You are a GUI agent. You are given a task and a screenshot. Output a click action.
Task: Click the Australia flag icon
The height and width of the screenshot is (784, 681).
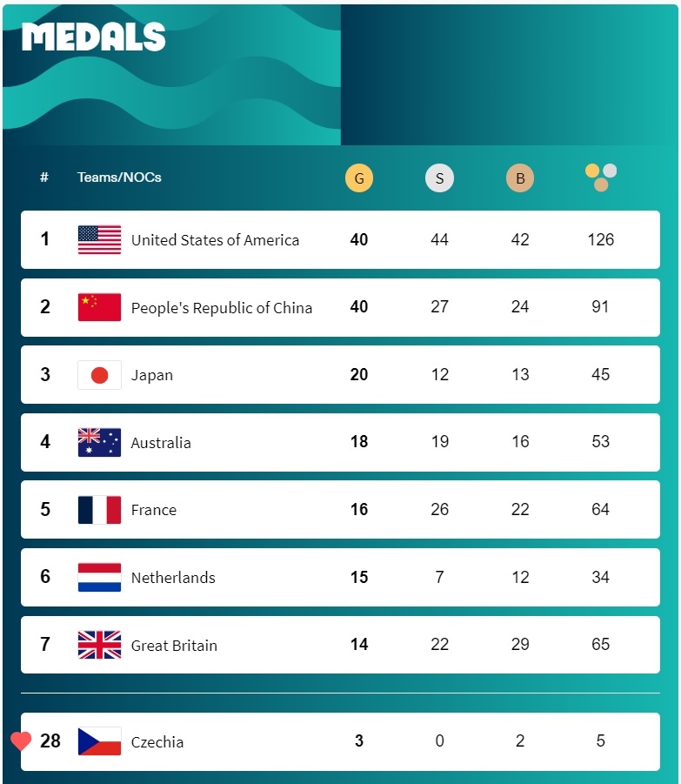point(99,442)
